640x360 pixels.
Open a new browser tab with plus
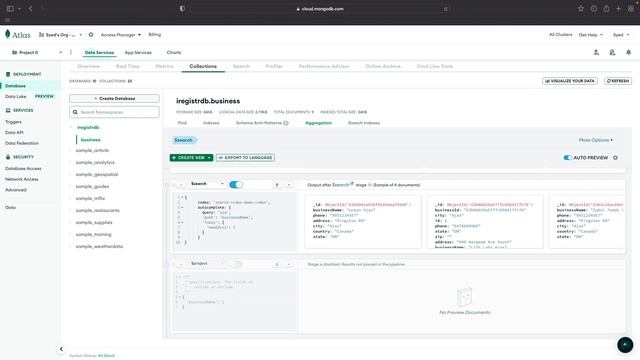point(618,9)
